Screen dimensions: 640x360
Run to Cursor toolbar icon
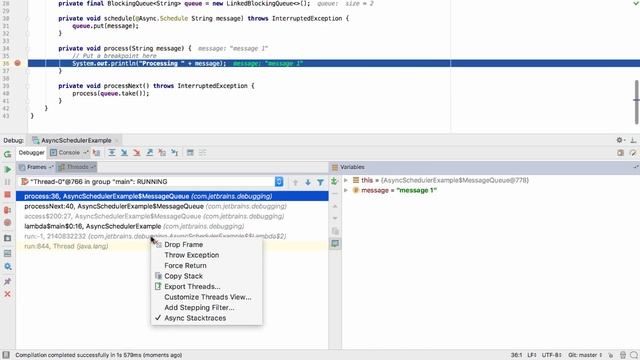click(x=175, y=153)
